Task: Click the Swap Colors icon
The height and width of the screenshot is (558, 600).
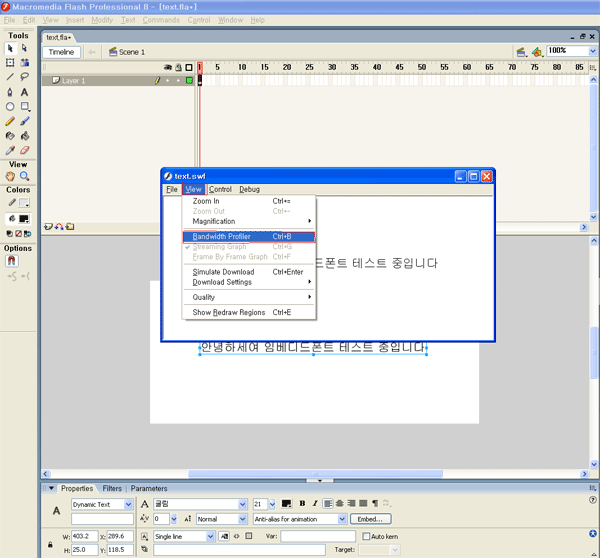Action: coord(28,233)
